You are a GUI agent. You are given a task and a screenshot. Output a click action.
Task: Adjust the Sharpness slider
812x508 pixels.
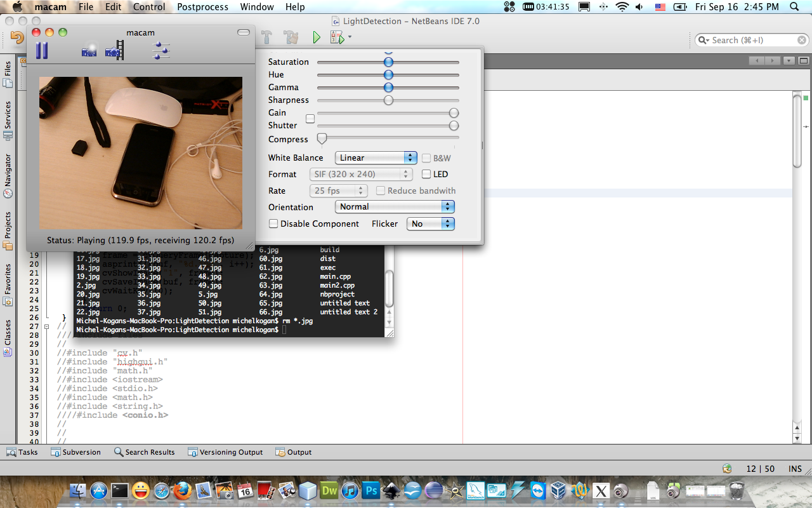388,100
